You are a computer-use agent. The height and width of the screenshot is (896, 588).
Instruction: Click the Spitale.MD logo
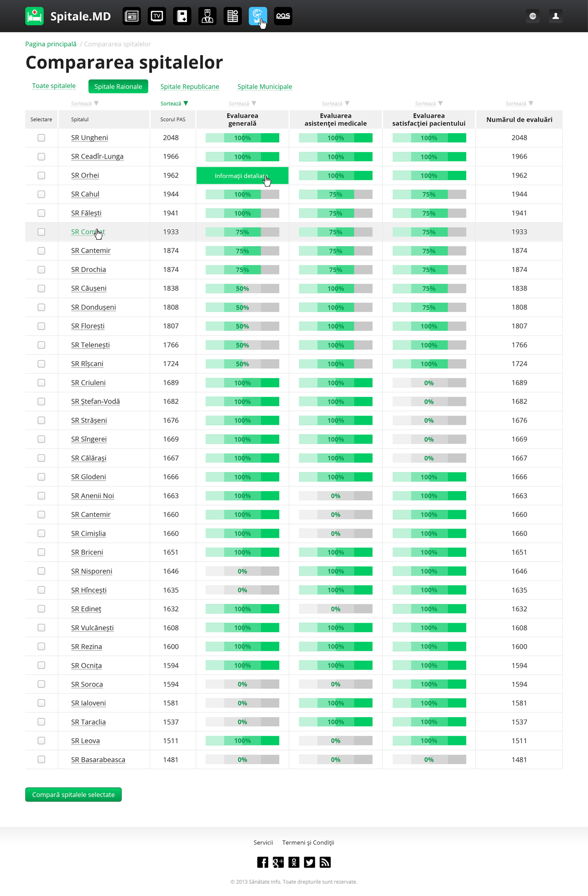68,16
